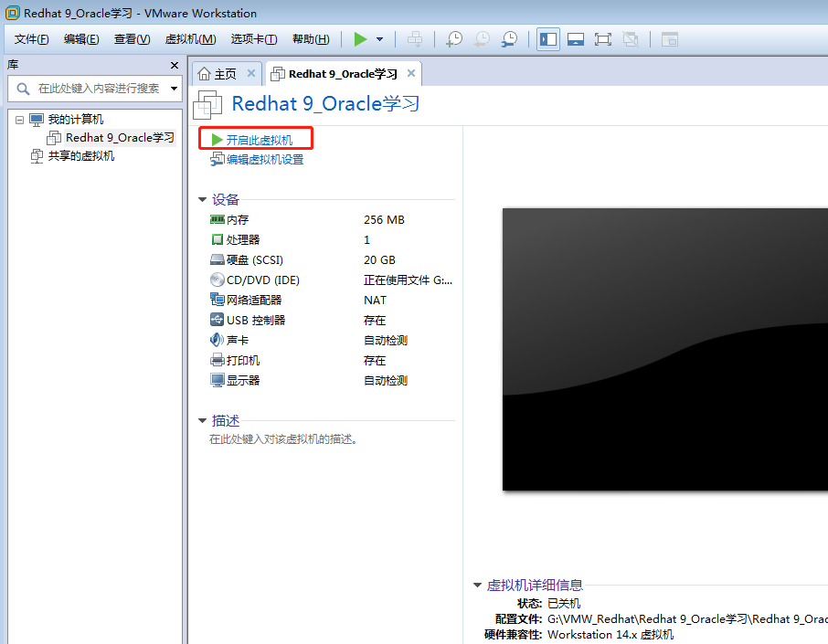This screenshot has width=828, height=644.
Task: Enter full screen mode icon
Action: [x=602, y=39]
